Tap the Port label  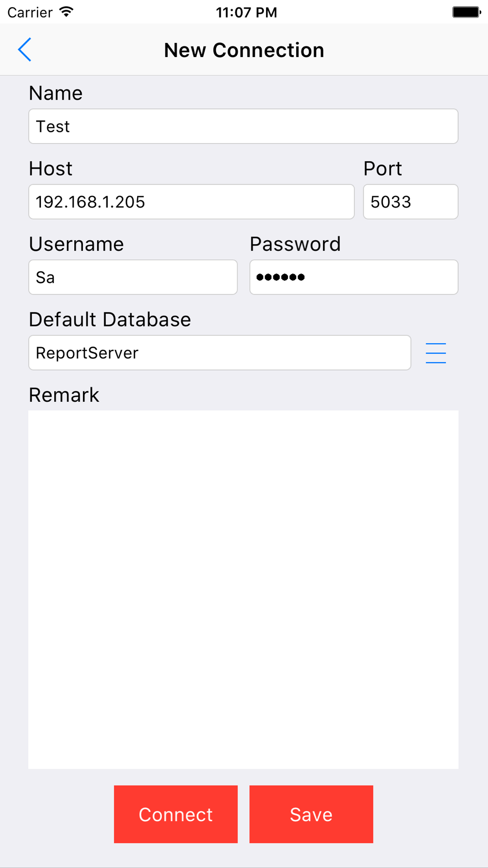coord(383,169)
